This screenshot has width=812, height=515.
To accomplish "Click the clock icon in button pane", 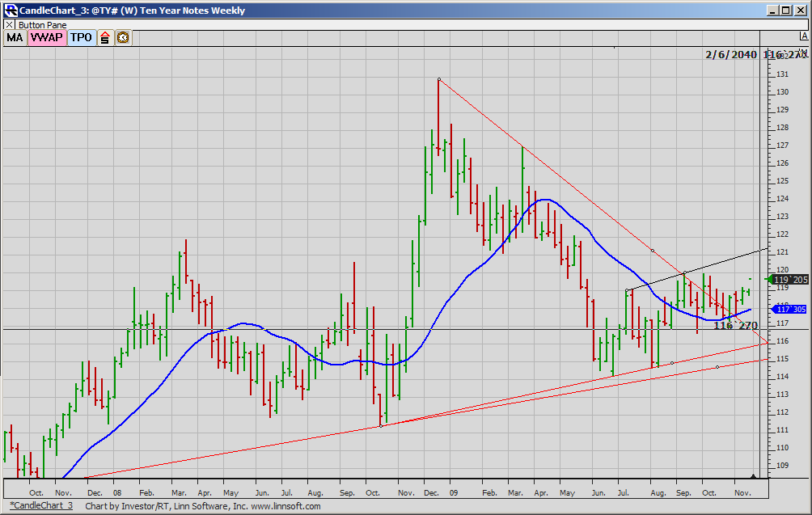I will pyautogui.click(x=122, y=38).
